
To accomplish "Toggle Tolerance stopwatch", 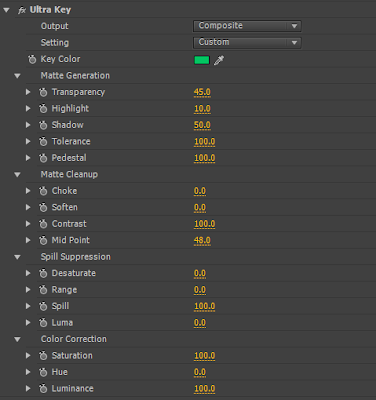I will (43, 142).
